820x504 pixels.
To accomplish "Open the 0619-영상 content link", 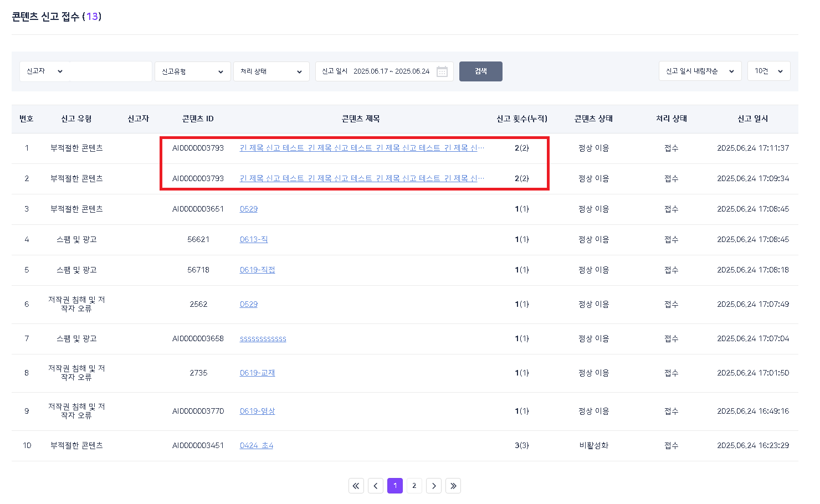I will pyautogui.click(x=257, y=411).
